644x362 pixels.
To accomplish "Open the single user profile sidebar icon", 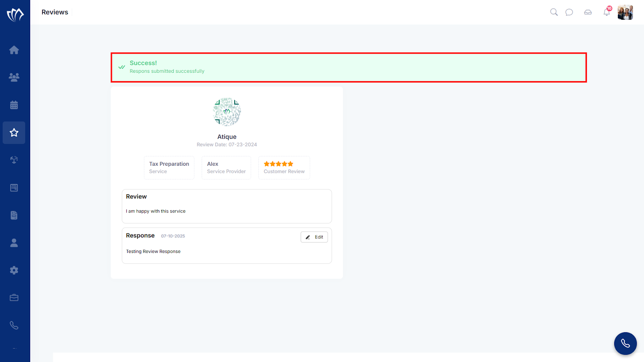I will tap(14, 243).
